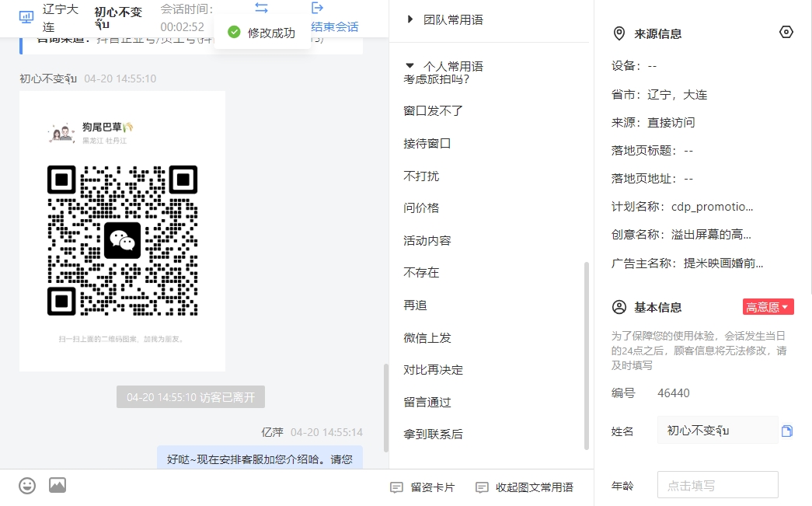This screenshot has width=812, height=506.
Task: Open the 高意愿 intent dropdown
Action: click(768, 307)
